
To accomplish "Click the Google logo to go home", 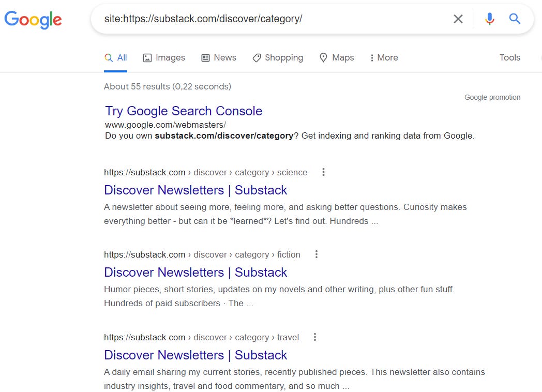I will point(33,20).
